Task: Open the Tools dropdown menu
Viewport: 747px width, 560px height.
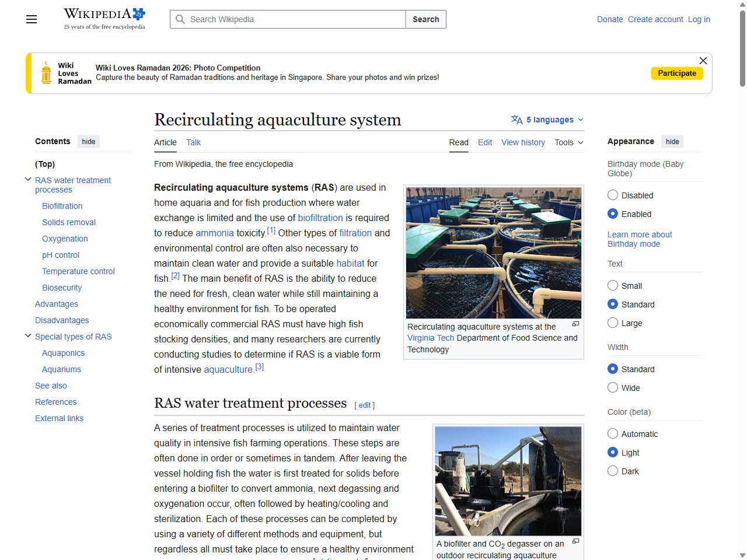Action: tap(569, 142)
